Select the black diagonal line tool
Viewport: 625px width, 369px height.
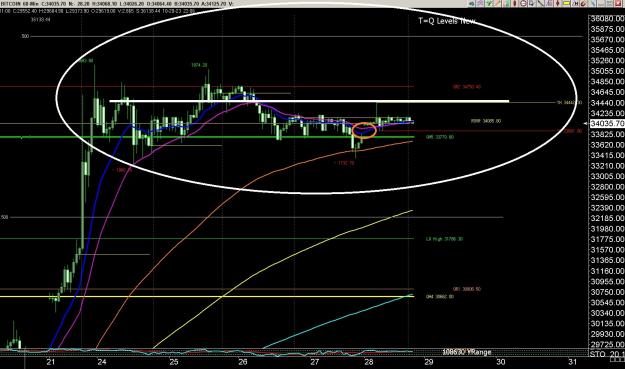(x=540, y=4)
